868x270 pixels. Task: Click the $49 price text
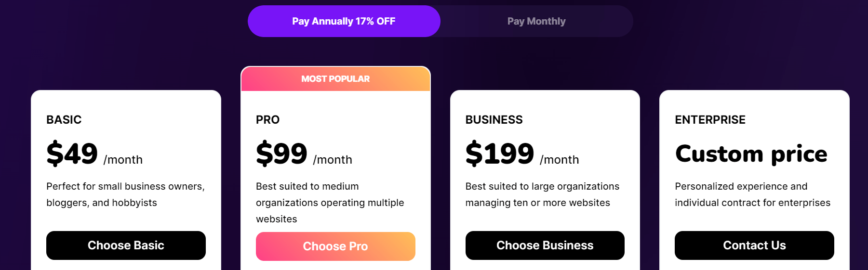click(72, 154)
